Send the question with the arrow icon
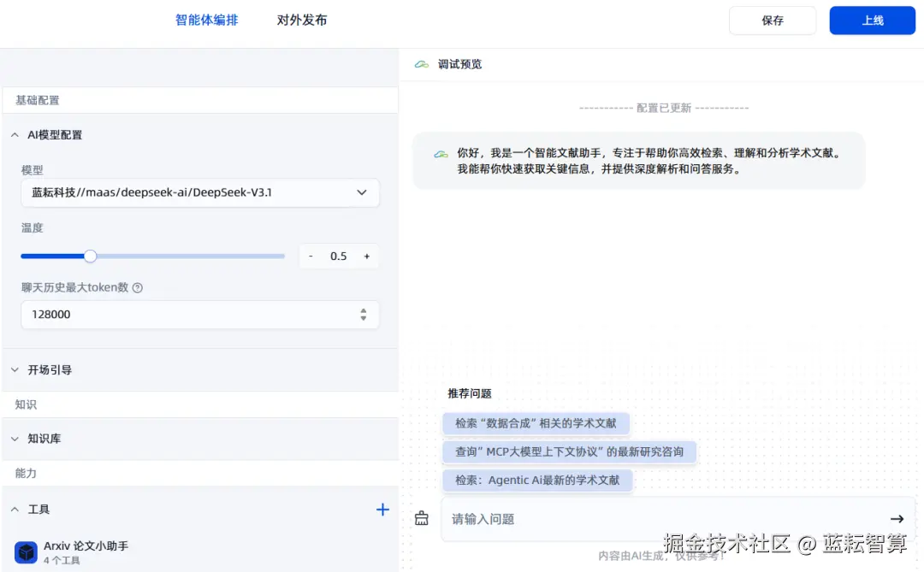The width and height of the screenshot is (924, 572). click(x=897, y=519)
